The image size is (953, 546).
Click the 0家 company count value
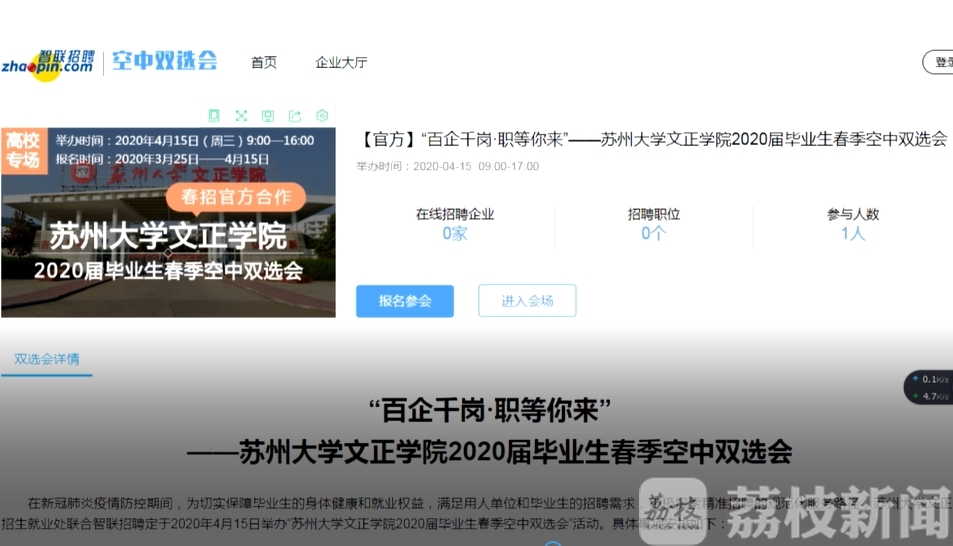(455, 233)
